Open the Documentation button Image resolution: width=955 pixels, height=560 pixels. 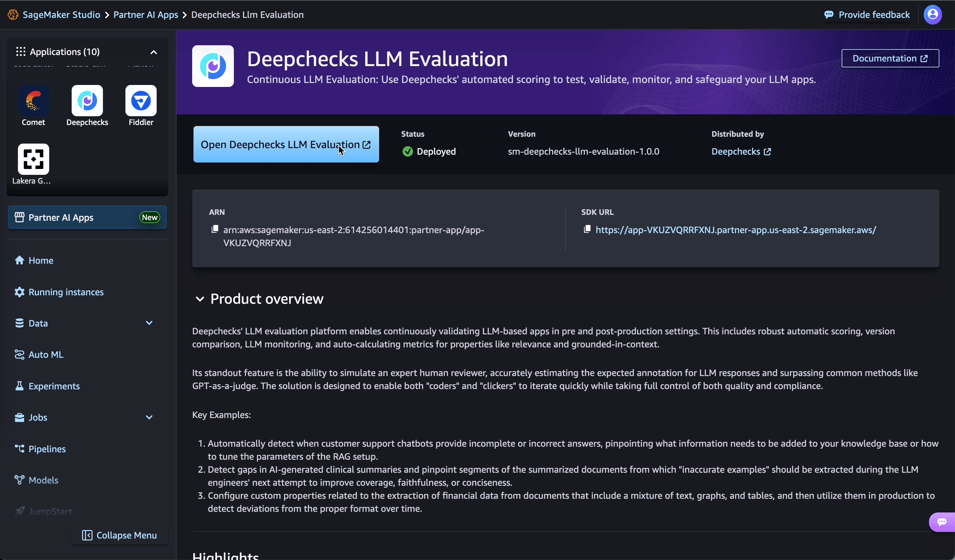890,58
